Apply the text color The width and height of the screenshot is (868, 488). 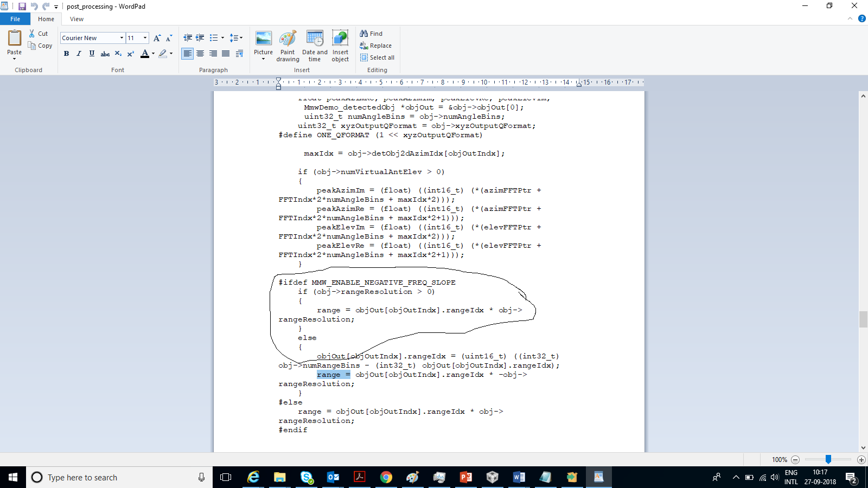(x=145, y=54)
